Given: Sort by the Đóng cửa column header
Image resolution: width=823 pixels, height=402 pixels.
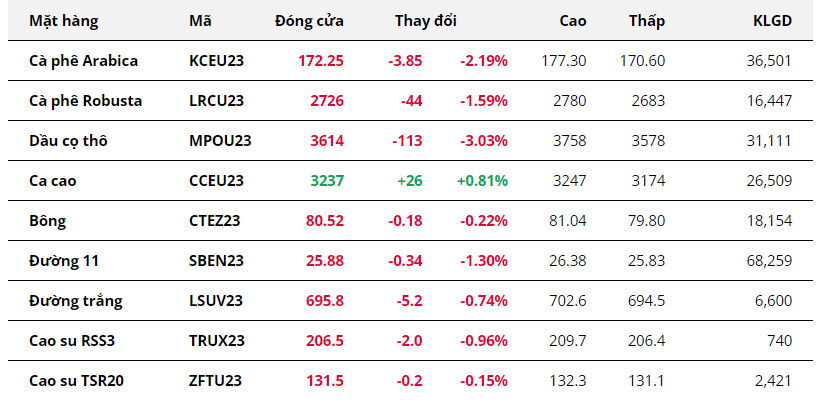Looking at the screenshot, I should point(309,20).
